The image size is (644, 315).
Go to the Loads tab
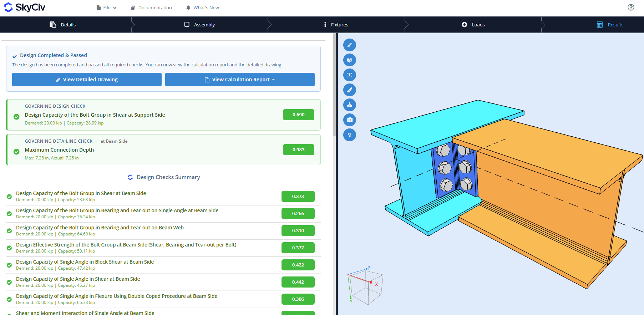[x=473, y=25]
